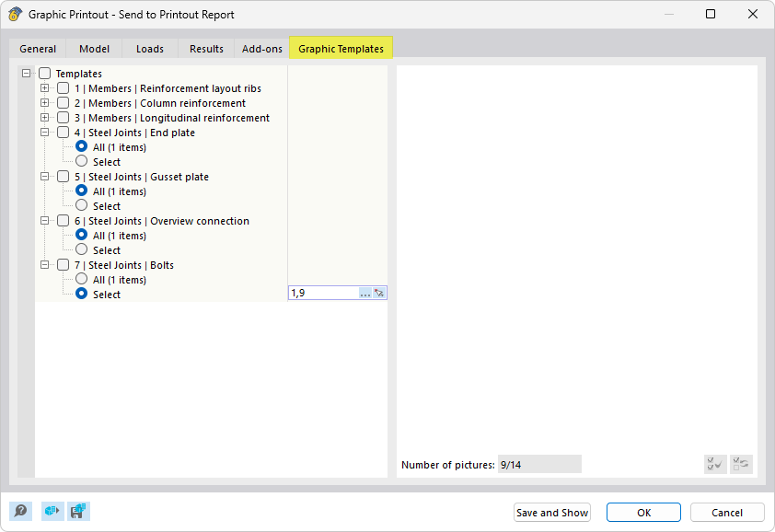Screen dimensions: 775x532
Task: Open the ellipsis selection list button
Action: (365, 293)
